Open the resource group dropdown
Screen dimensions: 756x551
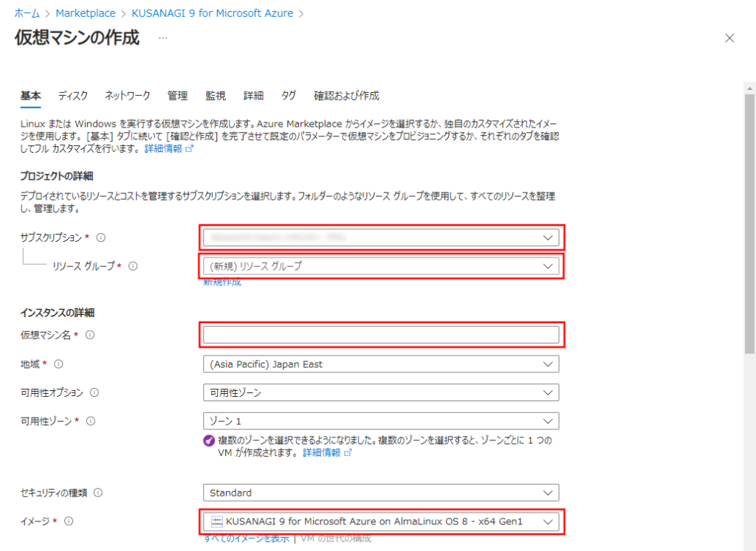[381, 266]
